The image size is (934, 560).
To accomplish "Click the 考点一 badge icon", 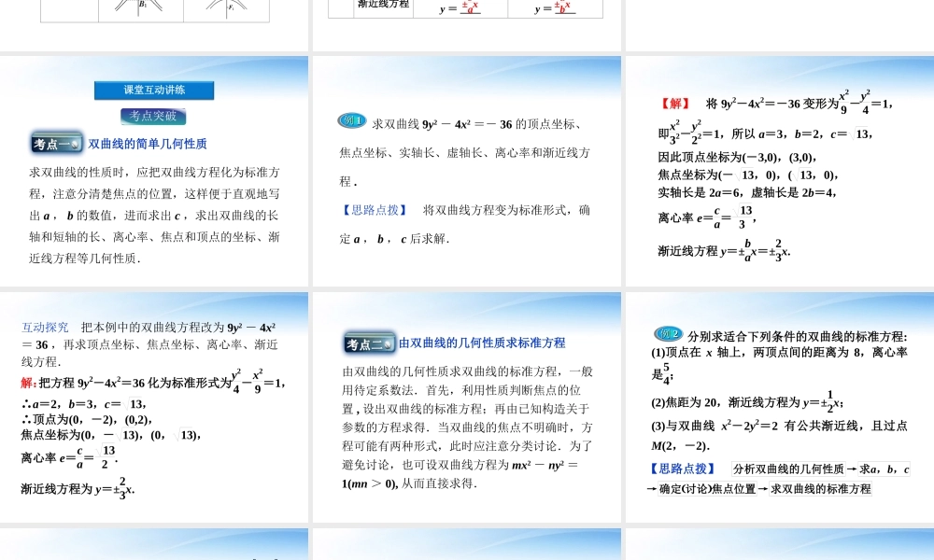I will pyautogui.click(x=57, y=144).
